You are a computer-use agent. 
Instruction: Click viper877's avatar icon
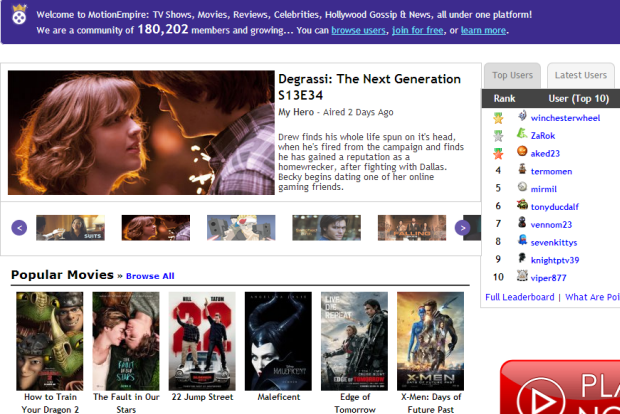(x=522, y=276)
